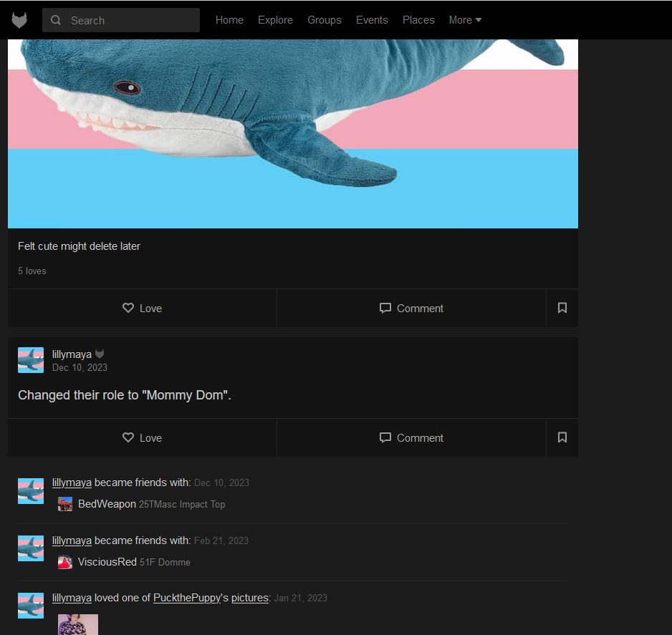Click lillymaya avatar beside BedWeapon friendship entry

point(31,491)
